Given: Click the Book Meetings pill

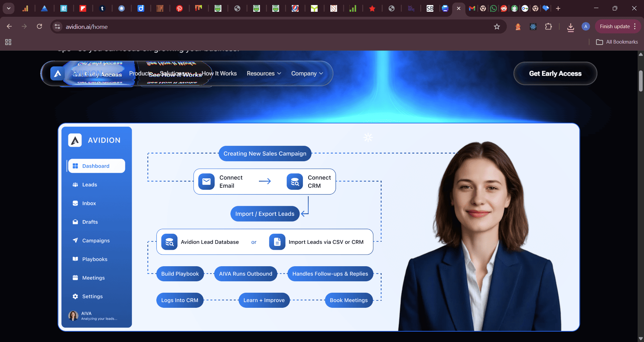Looking at the screenshot, I should point(348,300).
